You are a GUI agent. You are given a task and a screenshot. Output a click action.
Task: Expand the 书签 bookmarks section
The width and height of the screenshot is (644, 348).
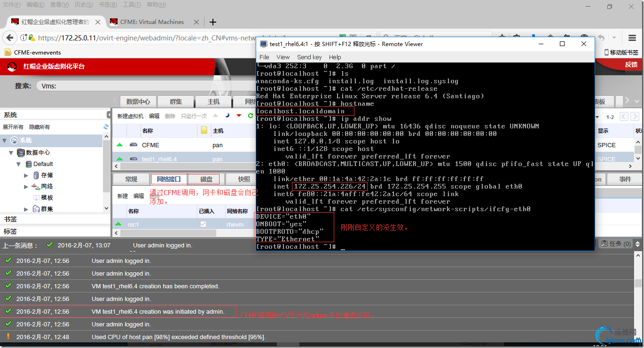[55, 219]
